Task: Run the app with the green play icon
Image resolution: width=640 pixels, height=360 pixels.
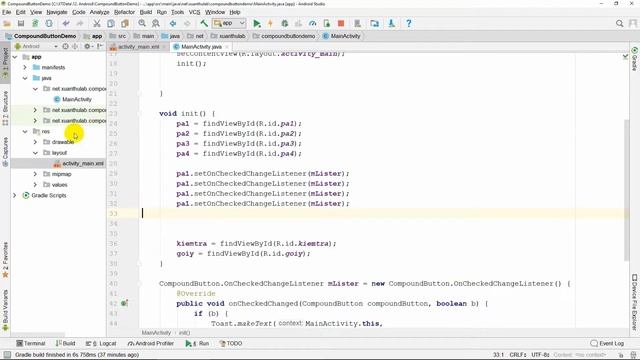Action: tap(257, 23)
